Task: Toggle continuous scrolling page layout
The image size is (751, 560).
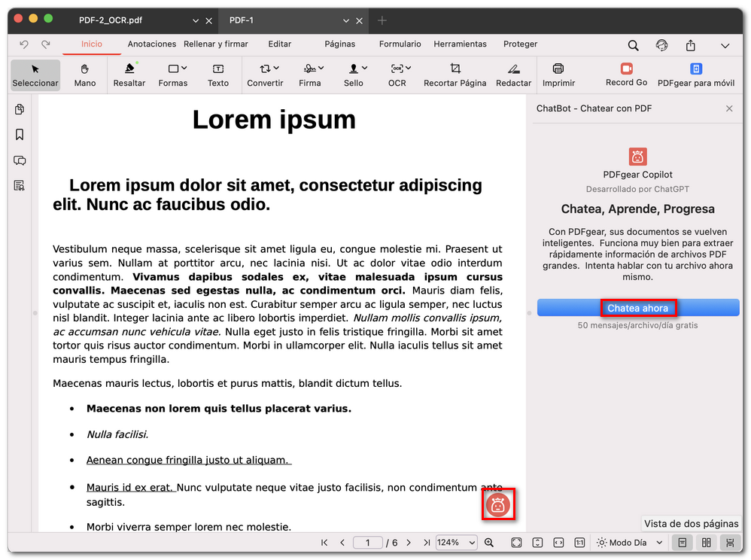Action: pyautogui.click(x=730, y=542)
